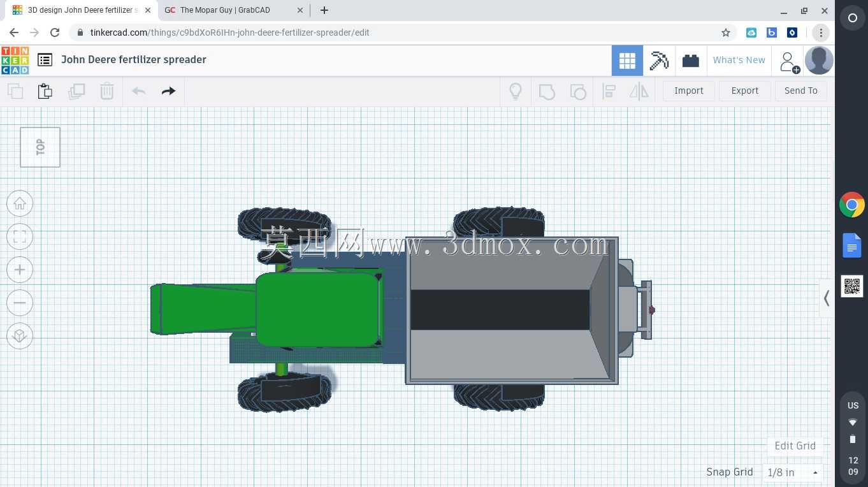
Task: Click the Duplicate and repeat icon
Action: tap(76, 91)
